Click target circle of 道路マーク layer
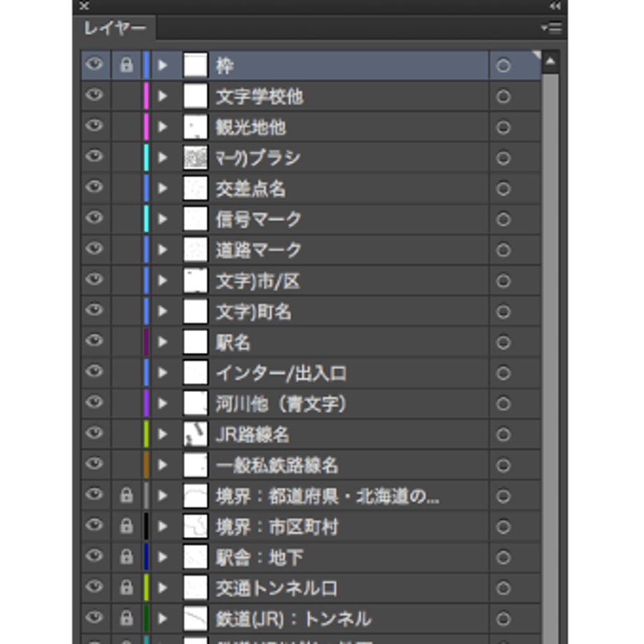This screenshot has width=644, height=644. coord(503,250)
